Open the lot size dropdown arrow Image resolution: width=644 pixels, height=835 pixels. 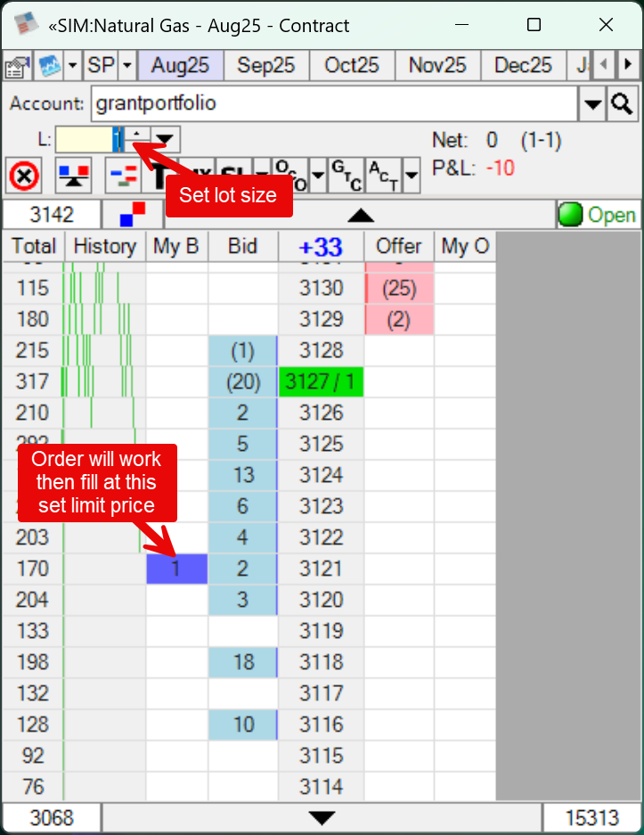166,140
